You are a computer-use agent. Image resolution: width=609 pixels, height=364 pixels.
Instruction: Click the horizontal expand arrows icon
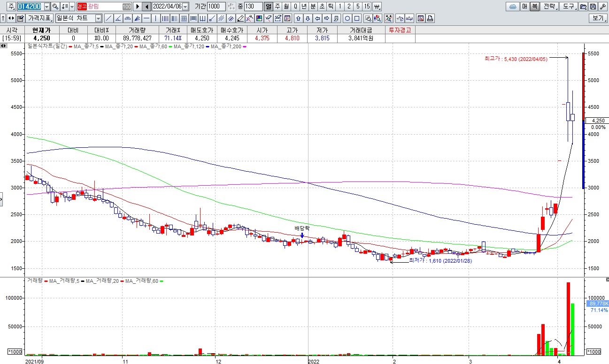click(11, 18)
